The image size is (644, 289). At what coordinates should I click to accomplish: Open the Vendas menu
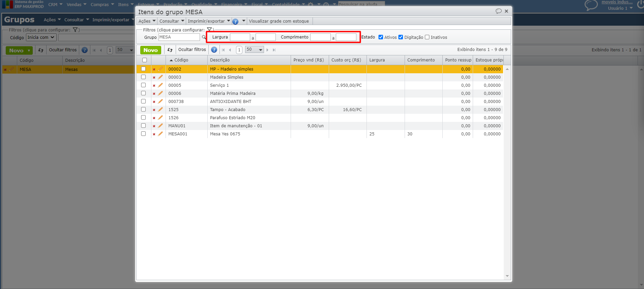(x=77, y=5)
